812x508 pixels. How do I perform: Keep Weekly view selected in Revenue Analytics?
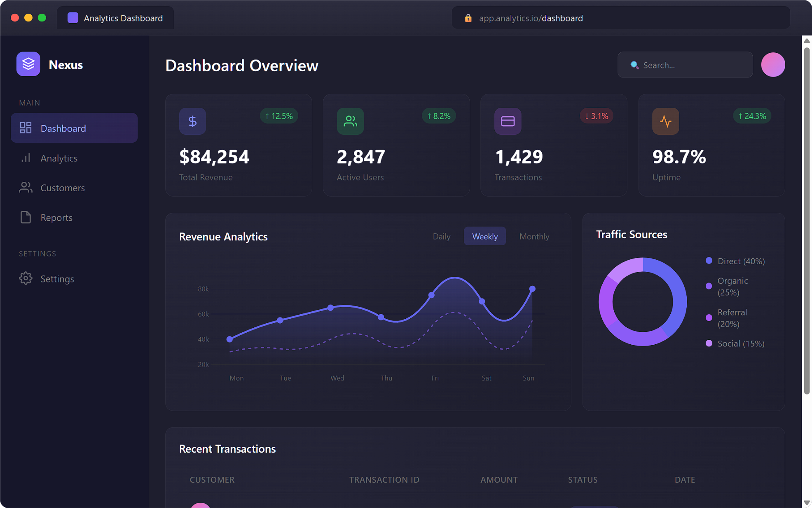485,236
